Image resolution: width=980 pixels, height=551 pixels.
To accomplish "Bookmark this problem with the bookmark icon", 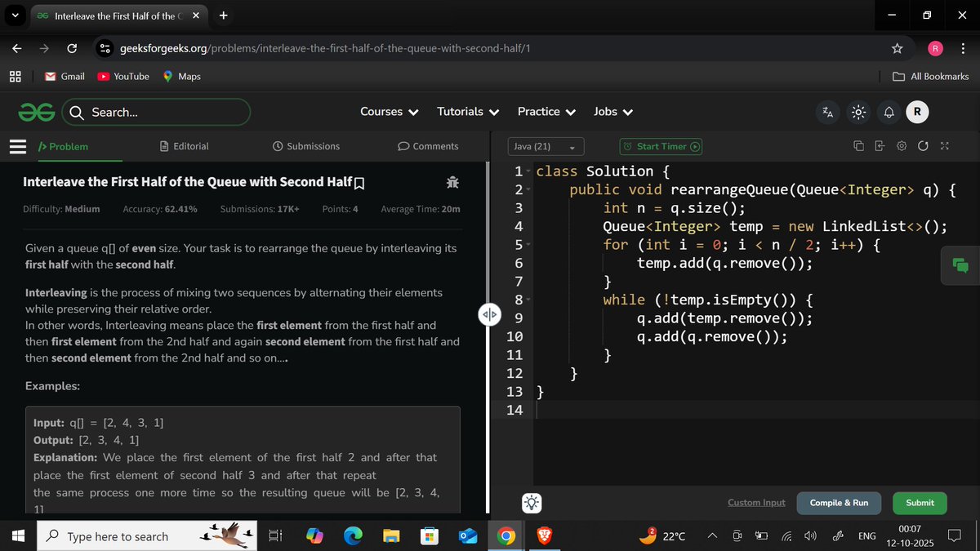I will 359,182.
